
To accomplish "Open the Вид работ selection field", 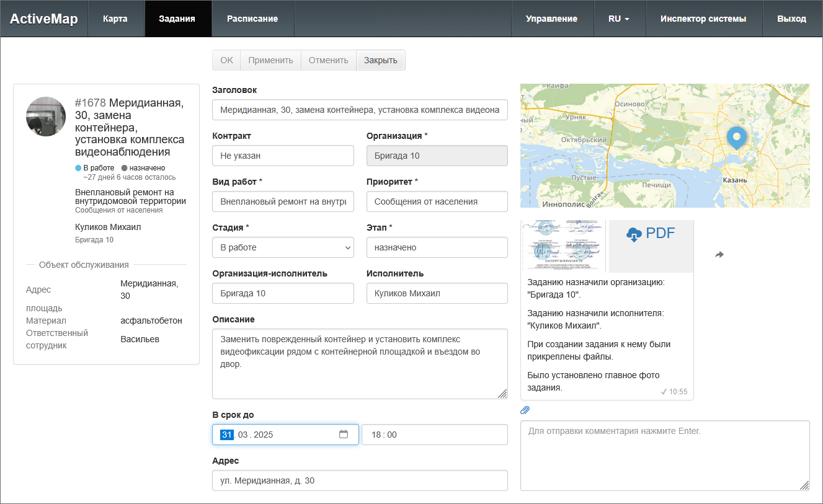I will (x=283, y=201).
